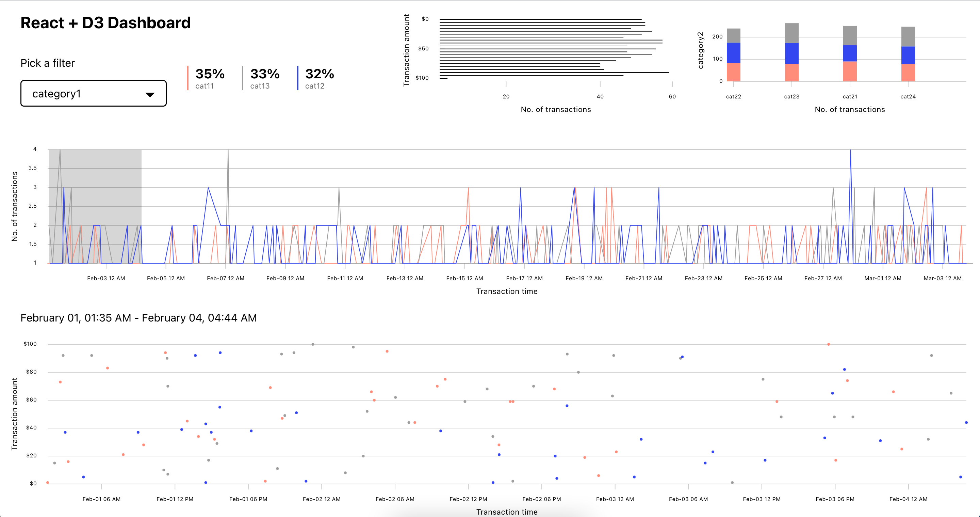
Task: Click the gray $100 dot near Feb-02 12 AM
Action: point(313,344)
